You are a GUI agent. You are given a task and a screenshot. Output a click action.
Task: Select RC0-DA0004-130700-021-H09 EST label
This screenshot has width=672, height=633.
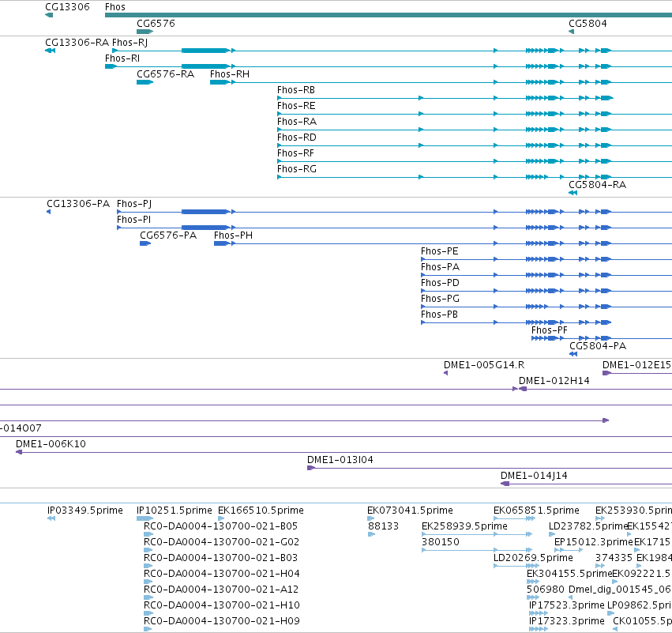222,621
